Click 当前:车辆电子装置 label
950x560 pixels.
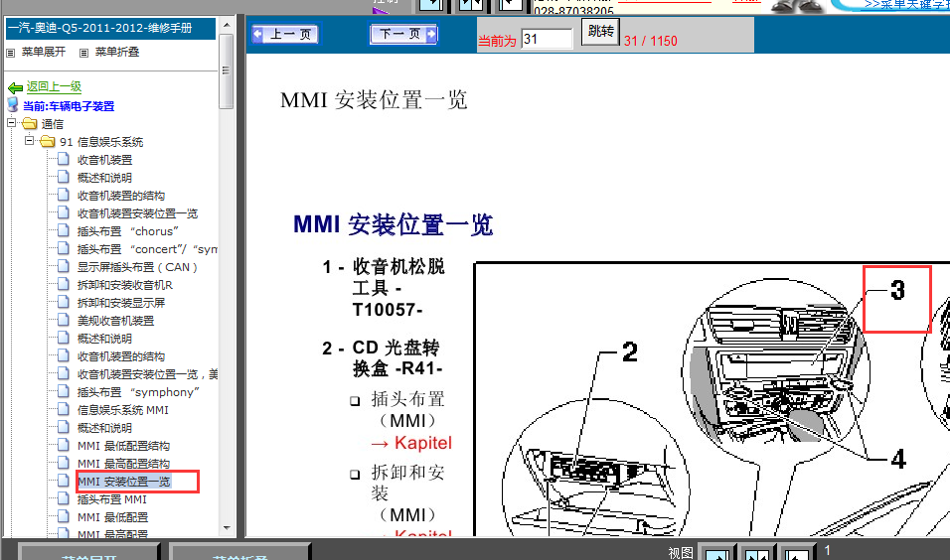pos(69,106)
